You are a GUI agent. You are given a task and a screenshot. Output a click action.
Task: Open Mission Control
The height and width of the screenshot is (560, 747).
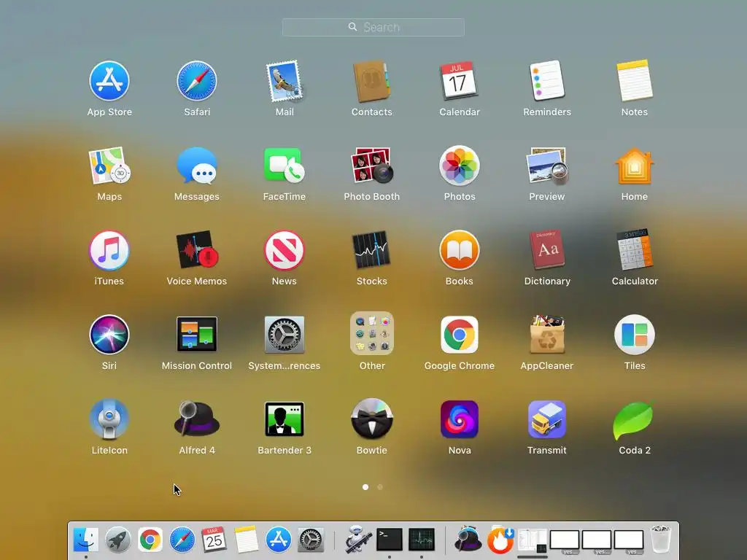coord(197,335)
